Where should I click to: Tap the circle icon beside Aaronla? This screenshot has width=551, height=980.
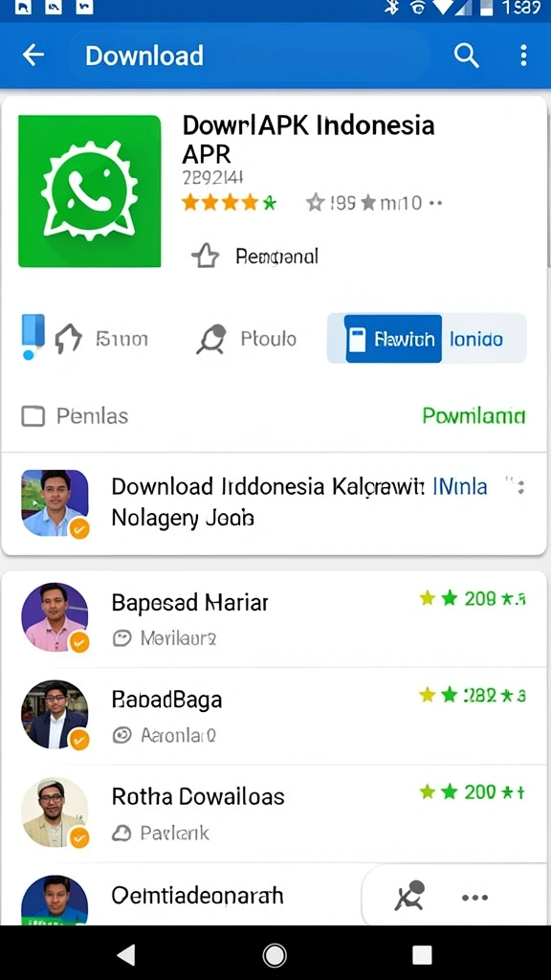121,736
